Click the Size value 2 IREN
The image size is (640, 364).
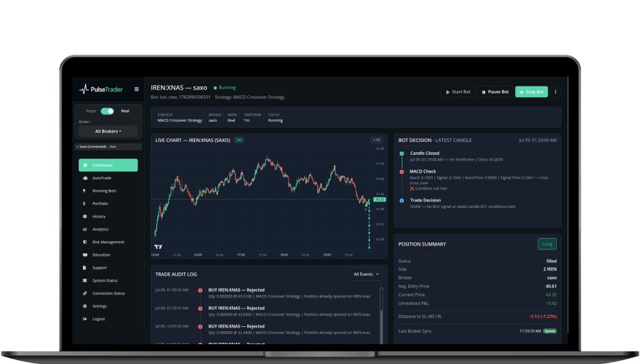click(x=550, y=269)
